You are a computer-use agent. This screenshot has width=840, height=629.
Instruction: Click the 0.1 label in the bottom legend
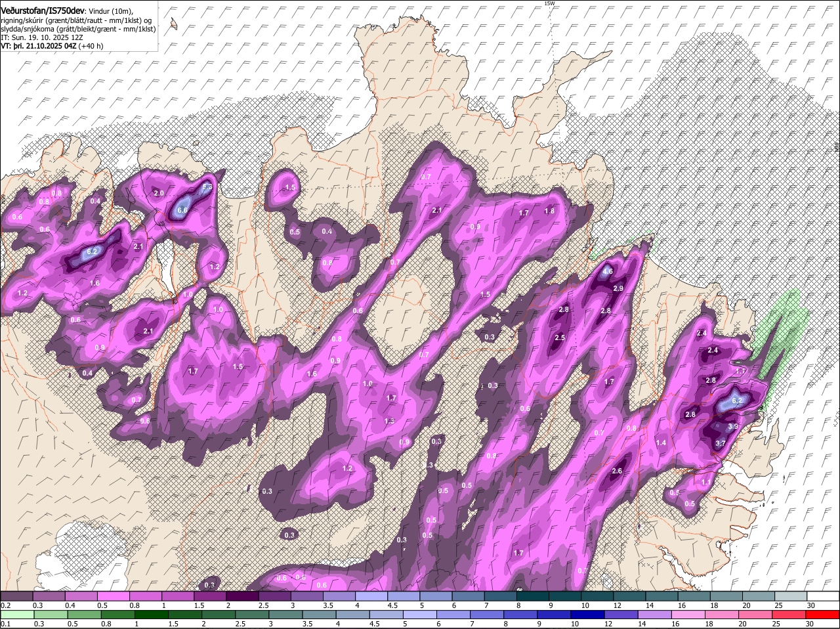5,624
